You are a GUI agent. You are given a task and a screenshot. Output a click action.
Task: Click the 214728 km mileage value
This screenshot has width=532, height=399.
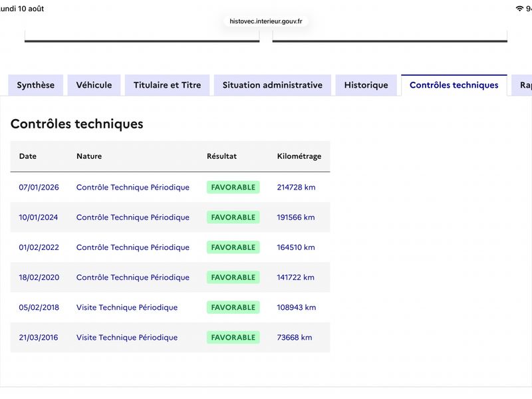tap(296, 188)
